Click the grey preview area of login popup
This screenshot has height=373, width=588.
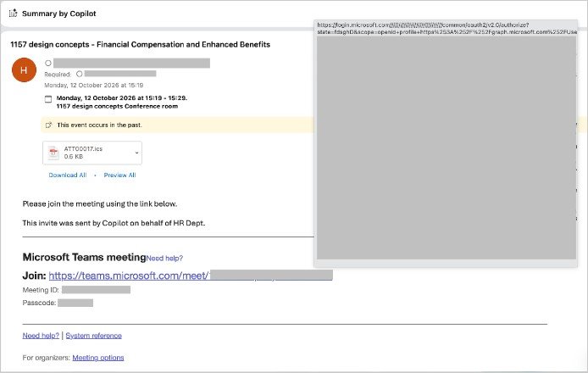[447, 148]
